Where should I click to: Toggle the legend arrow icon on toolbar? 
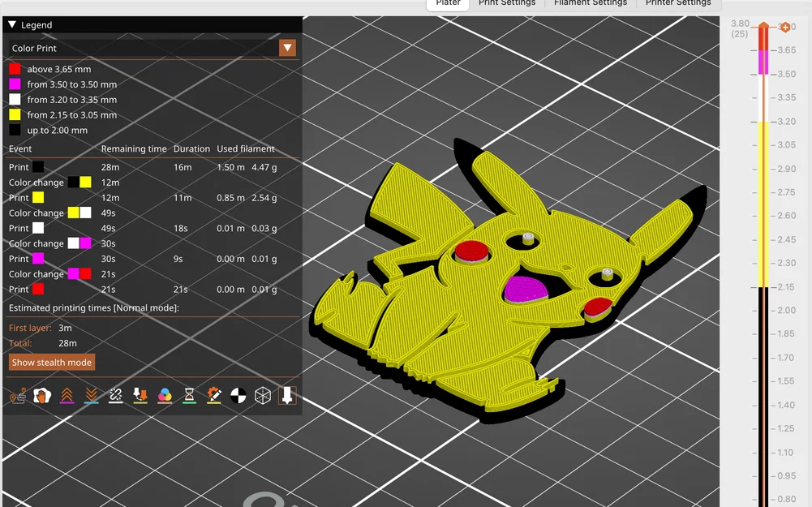pos(287,396)
